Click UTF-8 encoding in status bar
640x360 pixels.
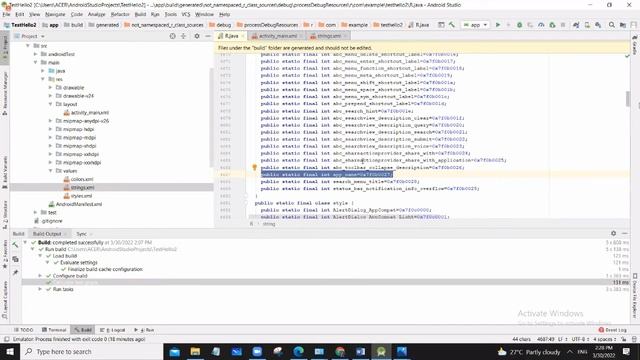click(x=580, y=339)
